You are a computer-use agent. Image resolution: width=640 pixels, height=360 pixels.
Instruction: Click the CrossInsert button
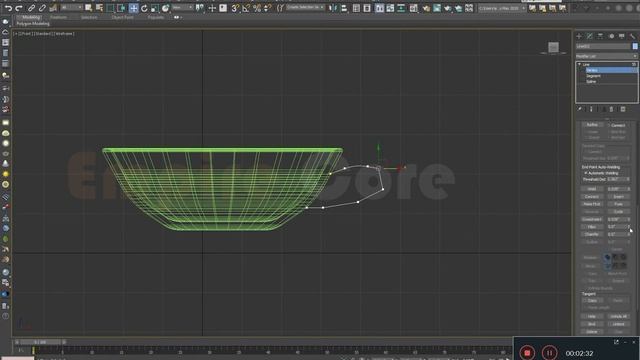(x=592, y=219)
